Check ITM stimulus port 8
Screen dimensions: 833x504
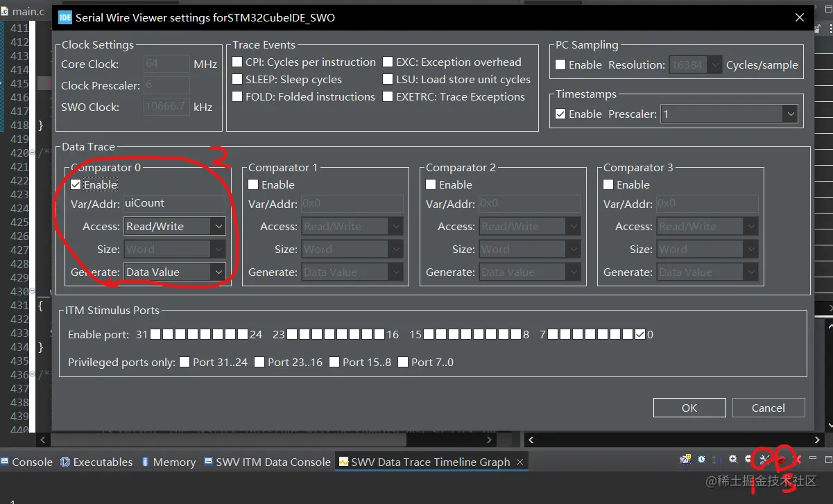point(516,335)
